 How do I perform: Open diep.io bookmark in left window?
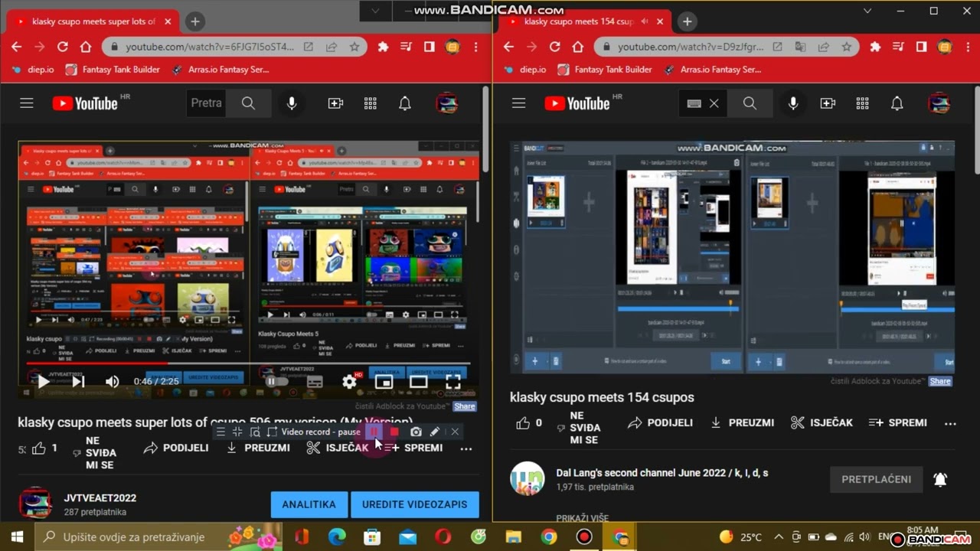(31, 70)
